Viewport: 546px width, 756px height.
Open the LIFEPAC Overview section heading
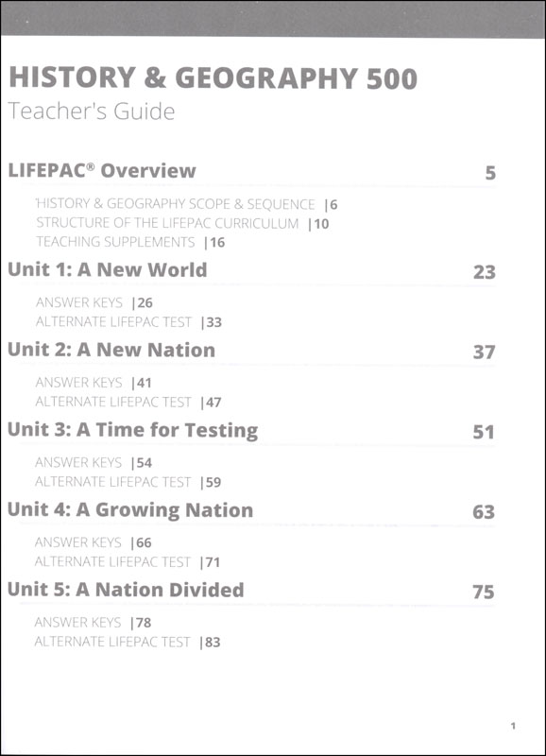(x=102, y=171)
